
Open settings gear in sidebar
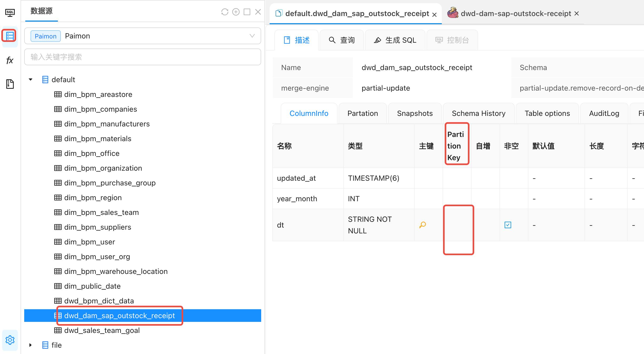coord(10,340)
